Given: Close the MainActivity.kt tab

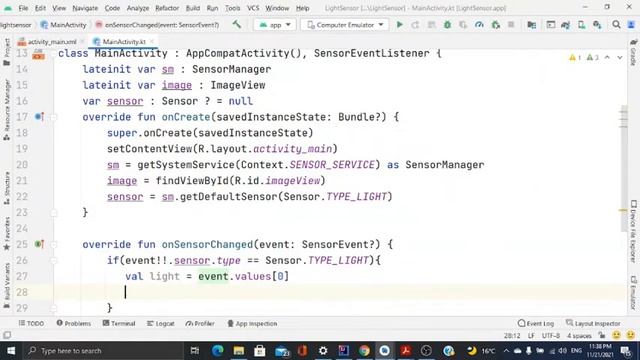Looking at the screenshot, I should (152, 41).
